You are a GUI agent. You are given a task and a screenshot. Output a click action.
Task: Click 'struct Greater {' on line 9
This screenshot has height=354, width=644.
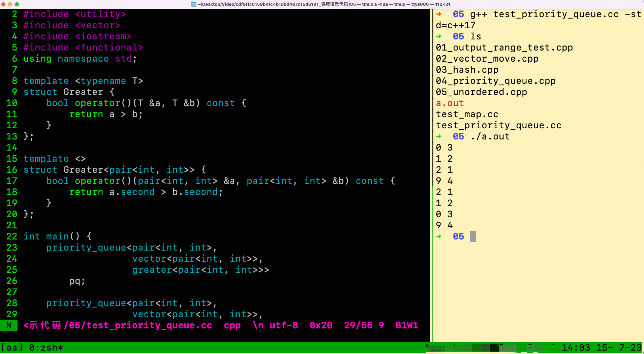pos(69,92)
